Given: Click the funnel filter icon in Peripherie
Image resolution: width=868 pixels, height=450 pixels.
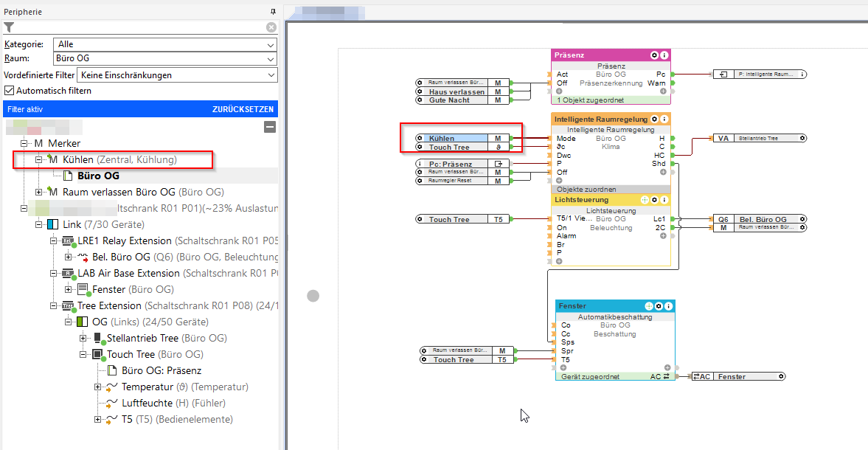Looking at the screenshot, I should [x=9, y=27].
